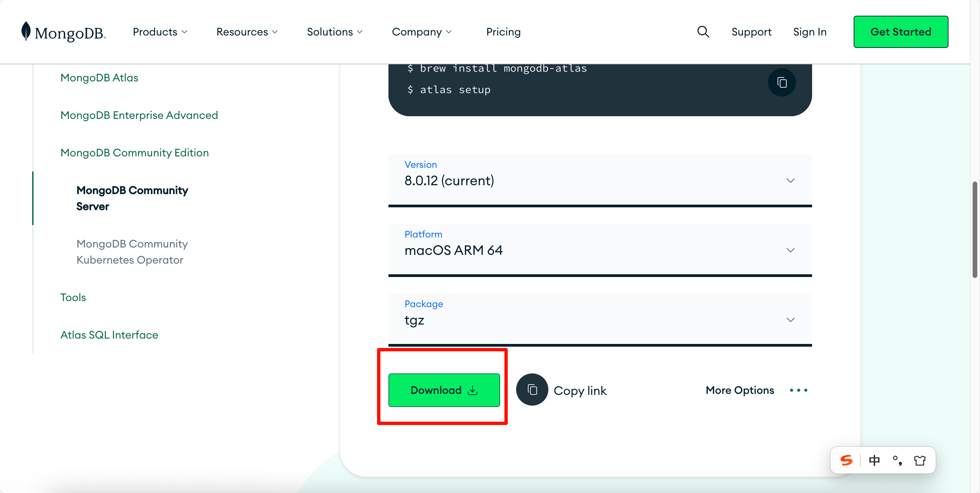The width and height of the screenshot is (980, 493).
Task: Select MongoDB Community Kubernetes Operator item
Action: (132, 252)
